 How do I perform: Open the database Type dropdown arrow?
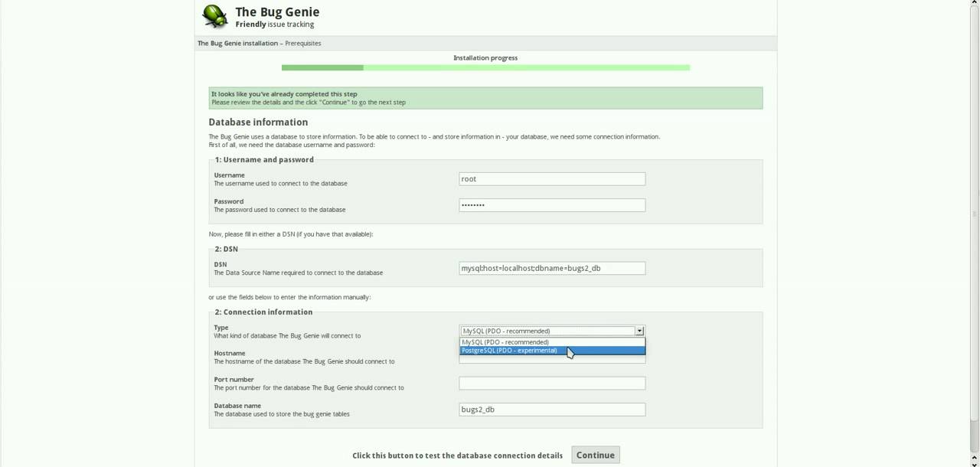click(x=639, y=331)
